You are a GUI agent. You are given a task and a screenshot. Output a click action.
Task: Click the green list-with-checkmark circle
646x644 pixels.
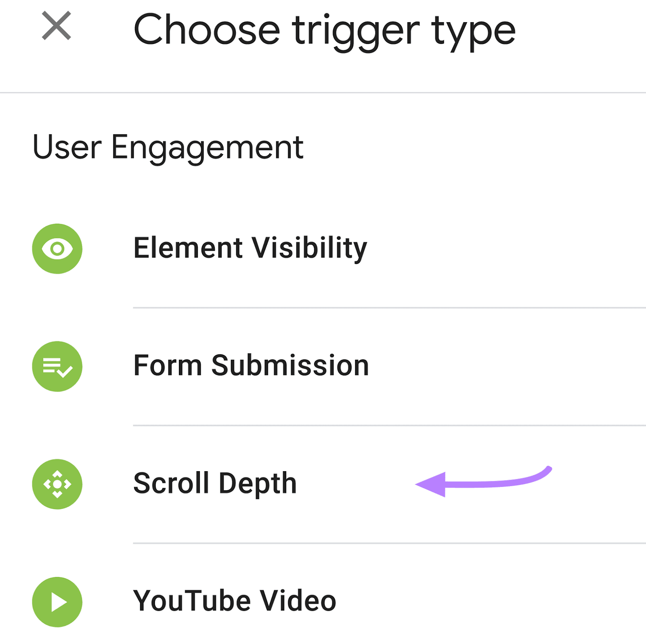coord(57,365)
